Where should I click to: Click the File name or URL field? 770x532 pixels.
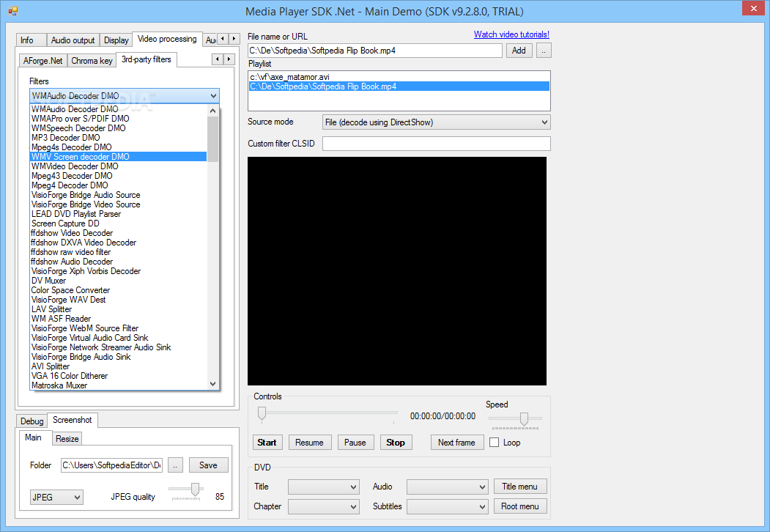[x=375, y=50]
